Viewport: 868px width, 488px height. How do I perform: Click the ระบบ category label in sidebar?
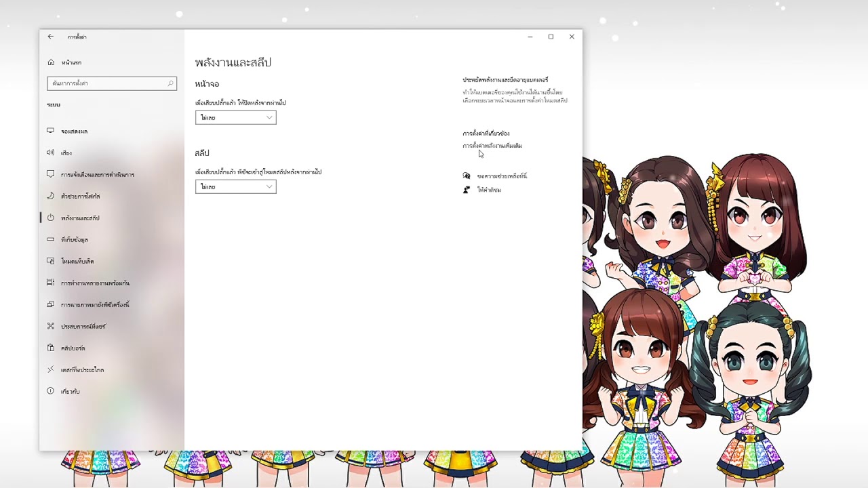tap(54, 105)
